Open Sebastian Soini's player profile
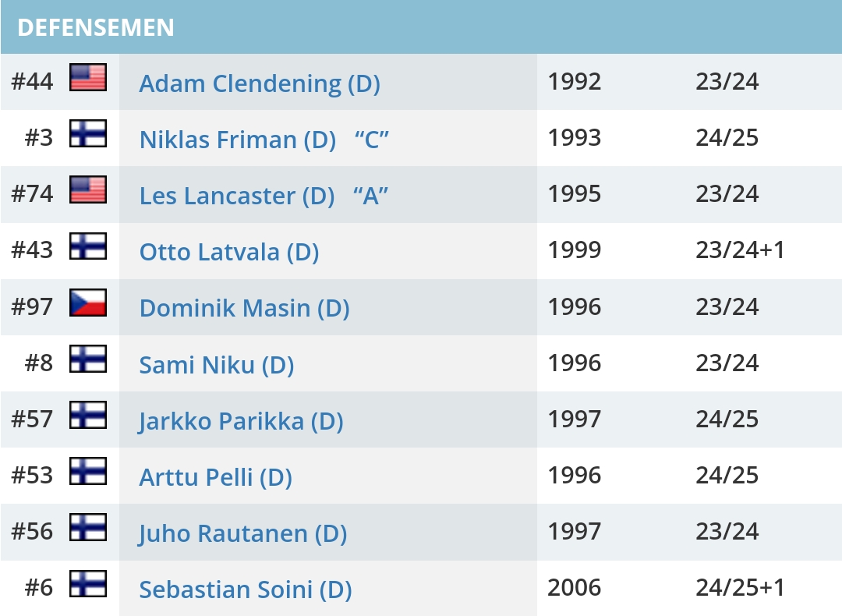The image size is (842, 616). (245, 589)
